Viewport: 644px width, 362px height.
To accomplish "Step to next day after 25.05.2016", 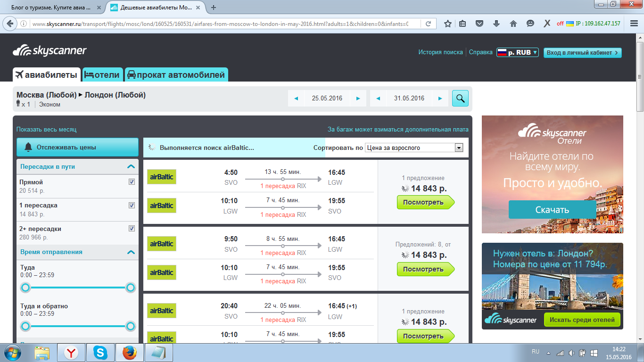I will [358, 98].
